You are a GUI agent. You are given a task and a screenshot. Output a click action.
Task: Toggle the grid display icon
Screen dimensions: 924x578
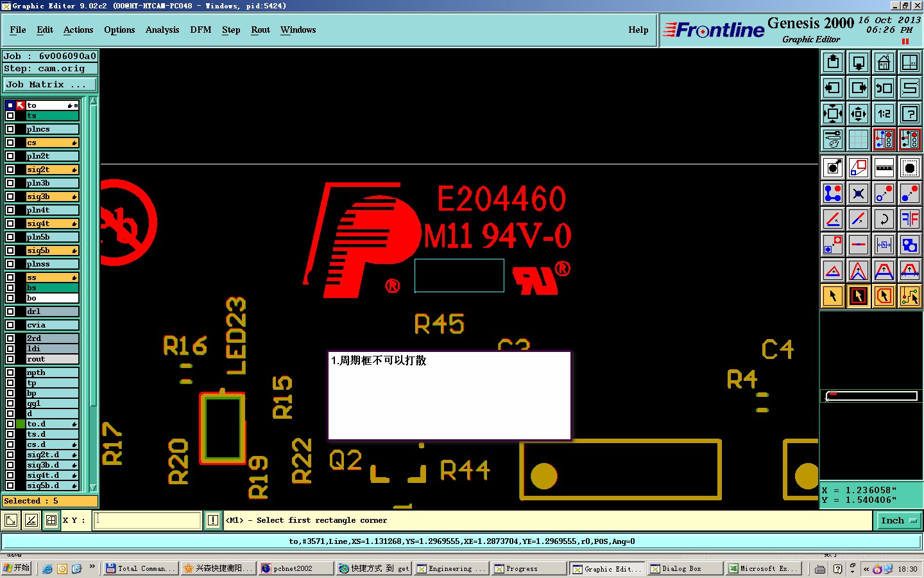click(x=859, y=139)
